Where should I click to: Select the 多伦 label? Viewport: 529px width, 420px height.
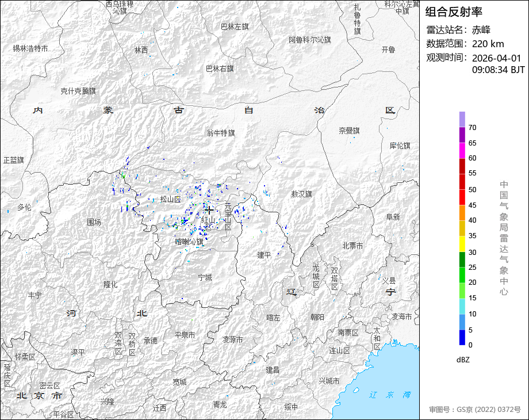coord(24,207)
